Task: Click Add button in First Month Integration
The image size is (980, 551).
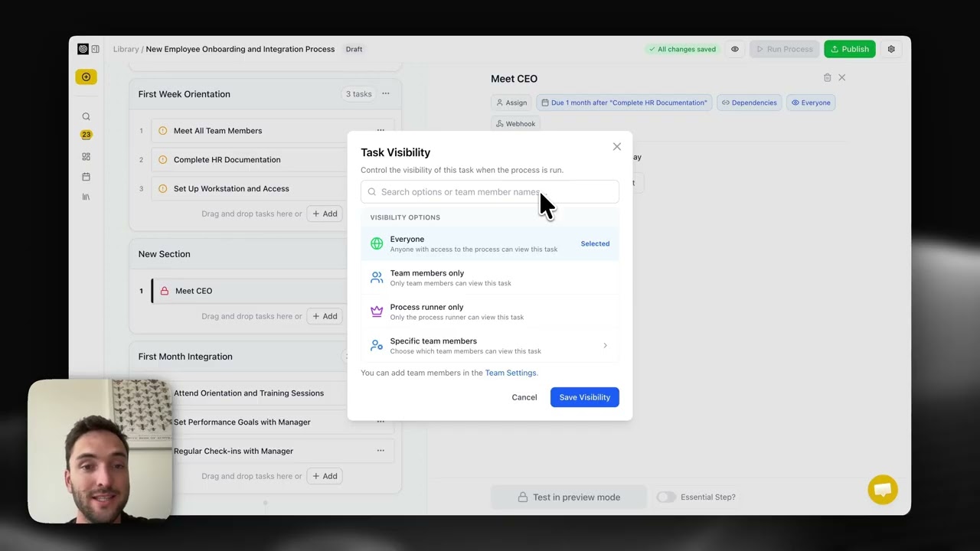Action: coord(325,476)
